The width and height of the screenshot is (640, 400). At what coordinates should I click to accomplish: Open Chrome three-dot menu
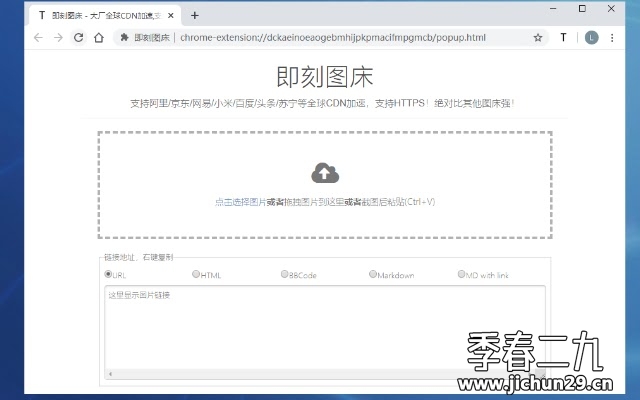(612, 38)
